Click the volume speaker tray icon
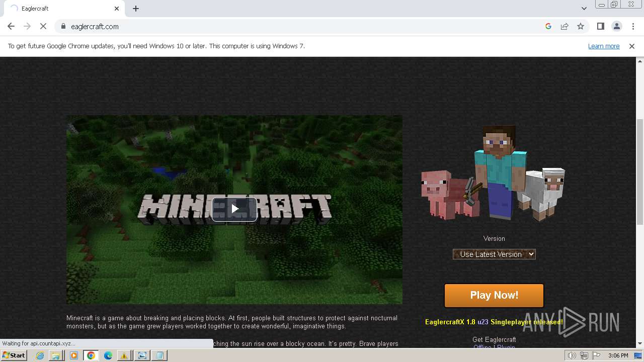The image size is (644, 362). (572, 355)
